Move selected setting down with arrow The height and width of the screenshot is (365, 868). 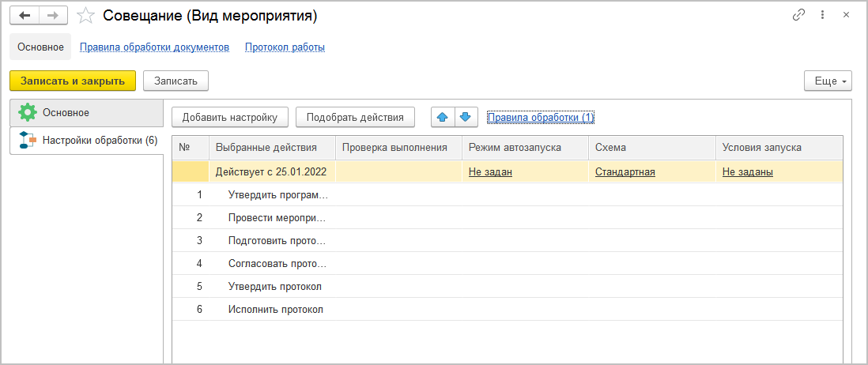coord(465,118)
